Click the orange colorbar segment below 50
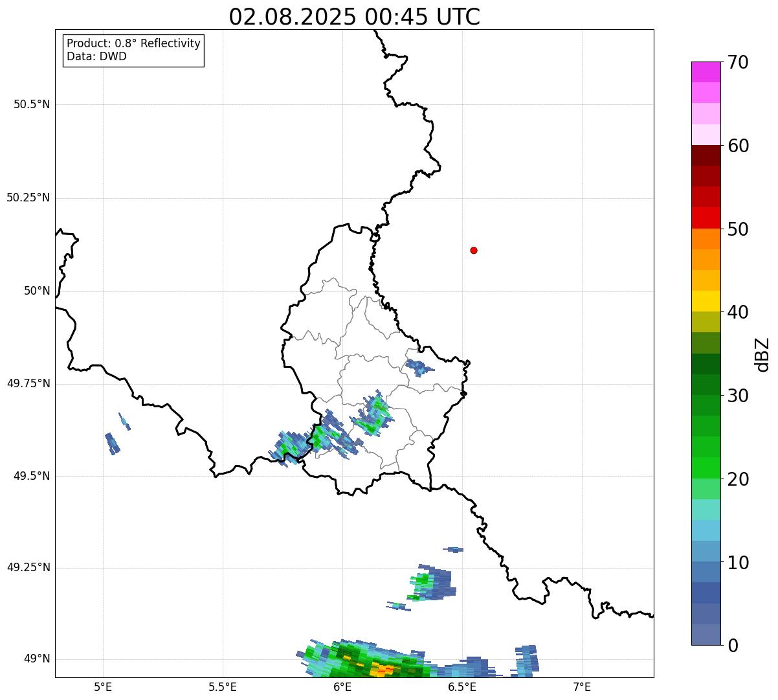The image size is (778, 700). [x=706, y=239]
